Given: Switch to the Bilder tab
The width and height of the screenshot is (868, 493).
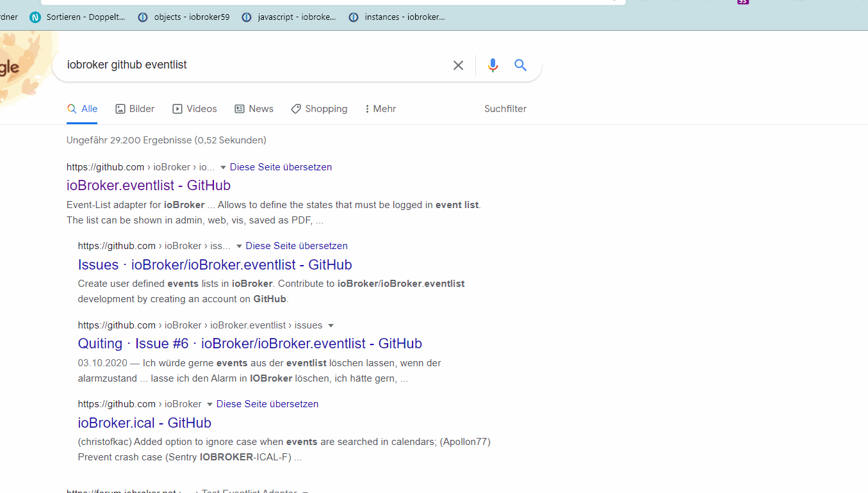Looking at the screenshot, I should (135, 109).
